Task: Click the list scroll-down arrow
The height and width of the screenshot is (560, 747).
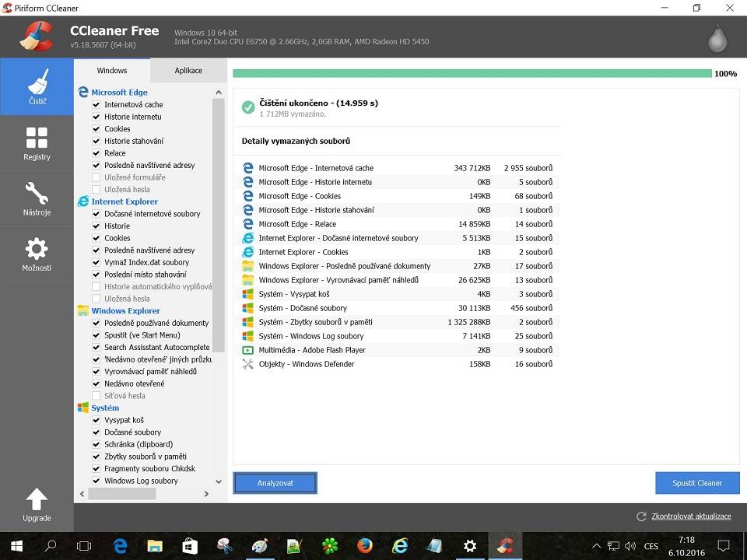Action: tap(219, 481)
